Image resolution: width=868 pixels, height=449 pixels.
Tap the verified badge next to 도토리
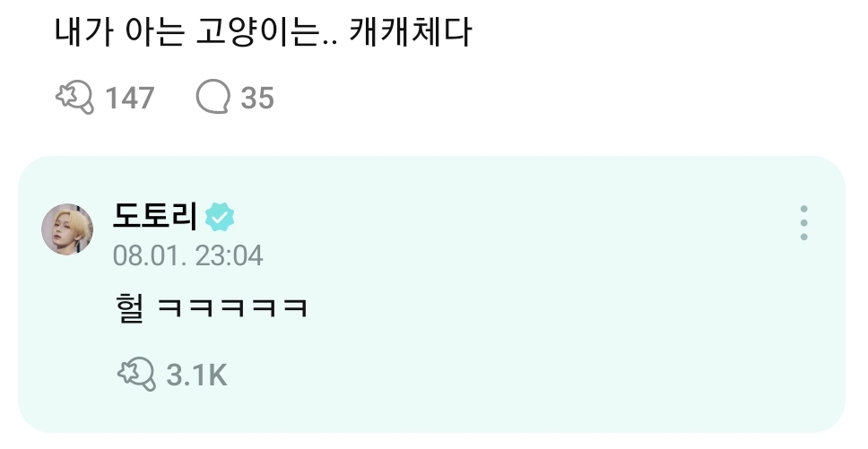point(219,217)
